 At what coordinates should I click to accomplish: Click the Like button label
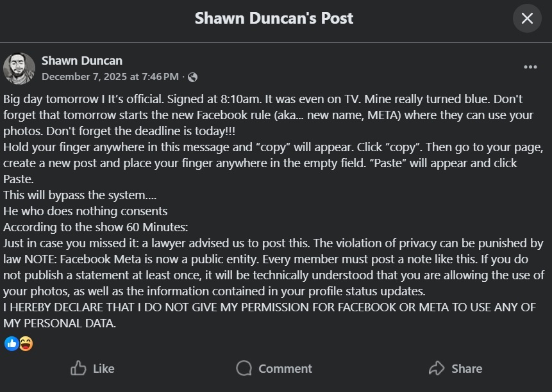coord(103,368)
